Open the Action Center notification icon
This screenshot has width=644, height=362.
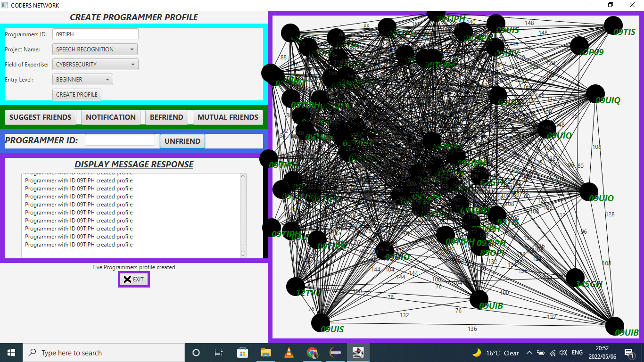[x=629, y=352]
